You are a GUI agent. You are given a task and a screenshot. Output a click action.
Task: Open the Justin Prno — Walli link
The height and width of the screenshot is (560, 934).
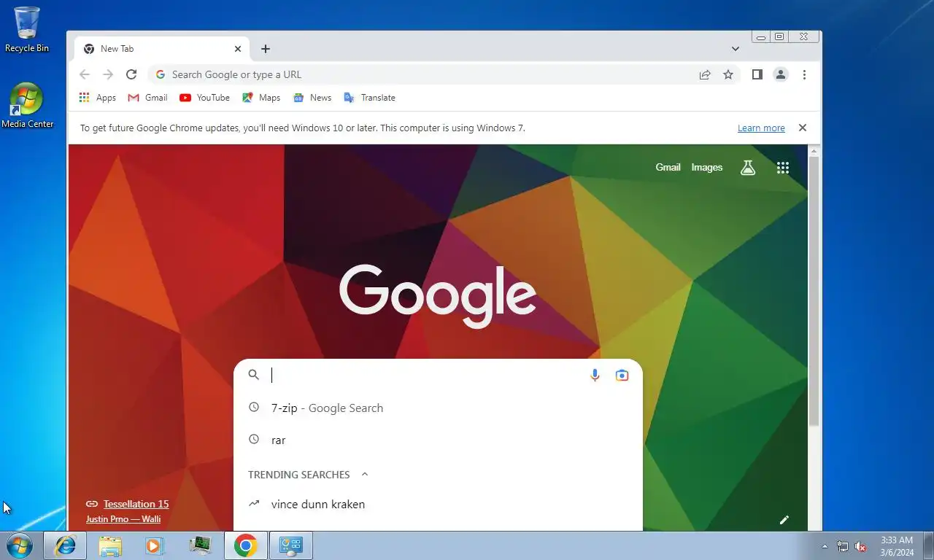click(123, 519)
